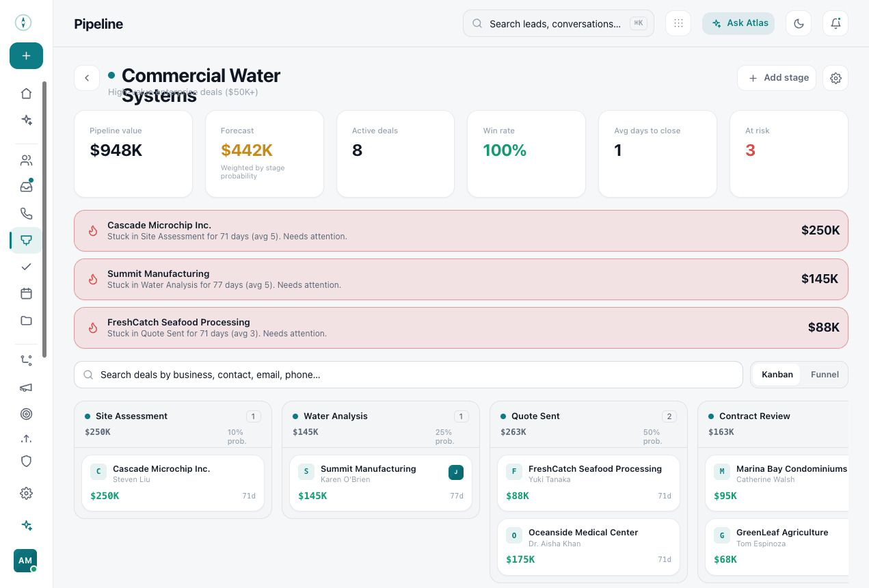Open the upload-arrow sidebar icon
Screen dimensions: 869x588
tap(26, 438)
